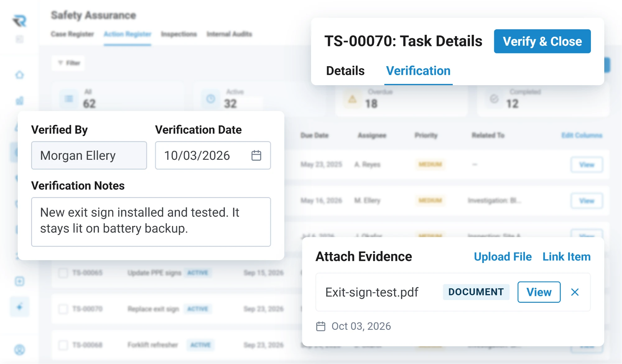Tick the checkbox for row TS-00070

pos(63,309)
